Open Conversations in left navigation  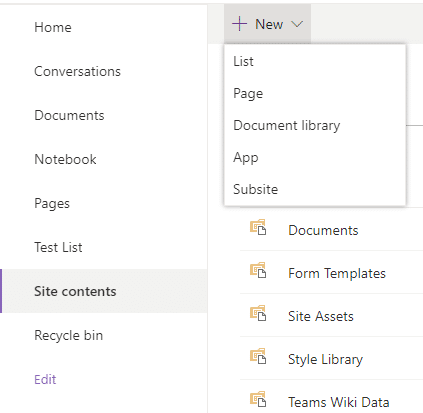point(78,71)
